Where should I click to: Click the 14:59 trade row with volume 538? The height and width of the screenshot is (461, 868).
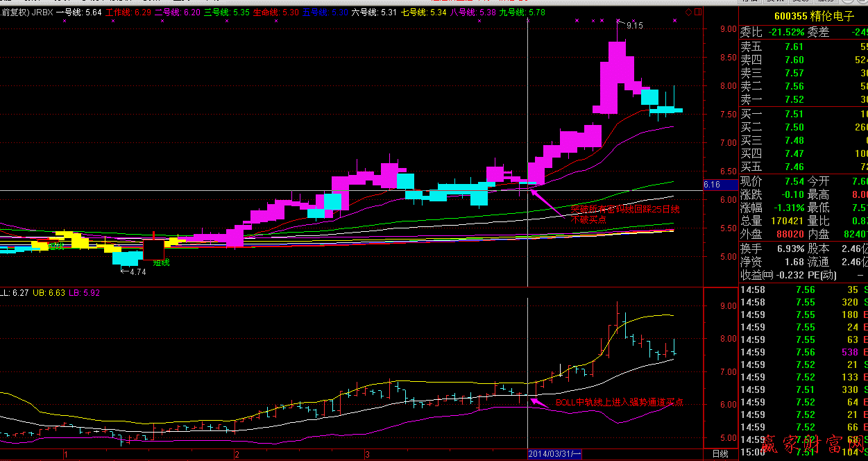tap(803, 352)
